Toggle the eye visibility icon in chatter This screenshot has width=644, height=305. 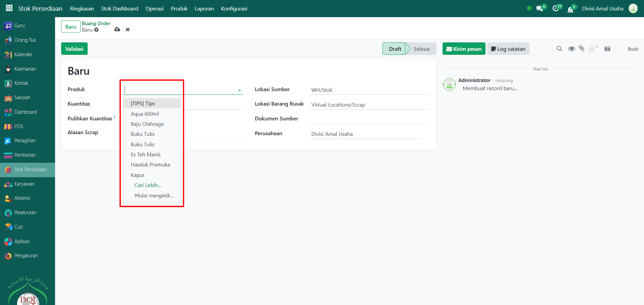(571, 49)
